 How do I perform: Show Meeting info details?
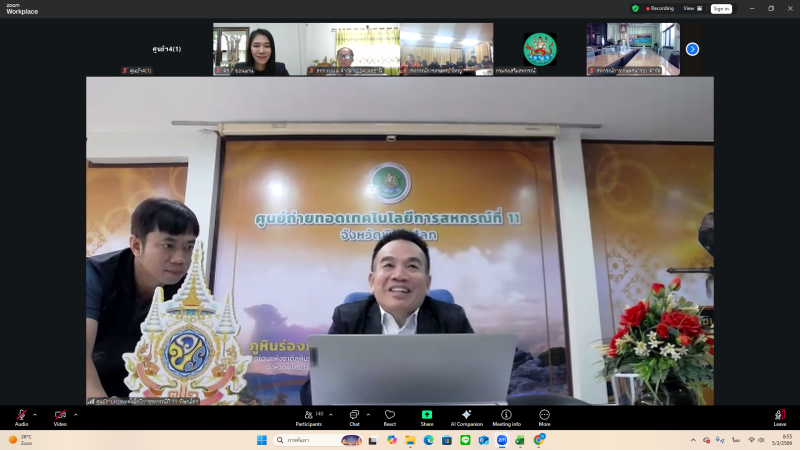506,415
